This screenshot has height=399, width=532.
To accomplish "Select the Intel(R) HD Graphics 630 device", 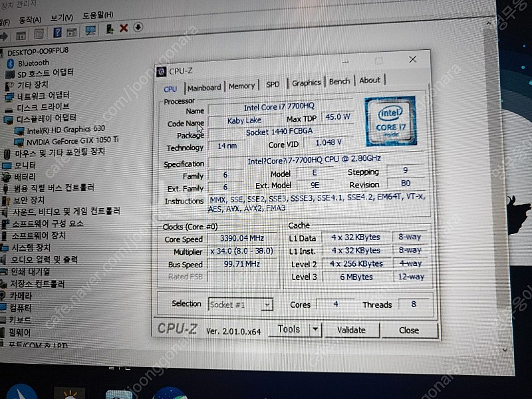I will click(x=66, y=130).
